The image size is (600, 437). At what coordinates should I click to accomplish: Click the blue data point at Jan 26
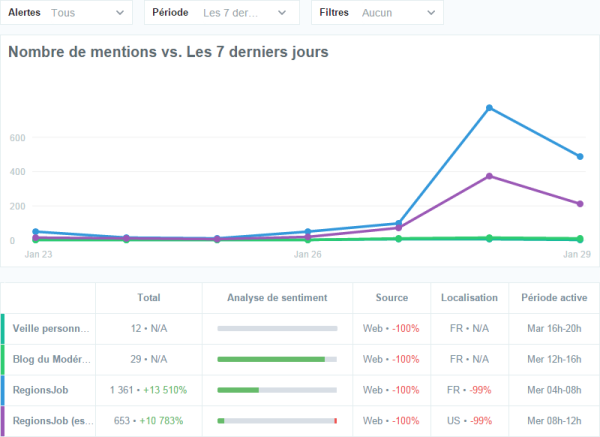[308, 232]
